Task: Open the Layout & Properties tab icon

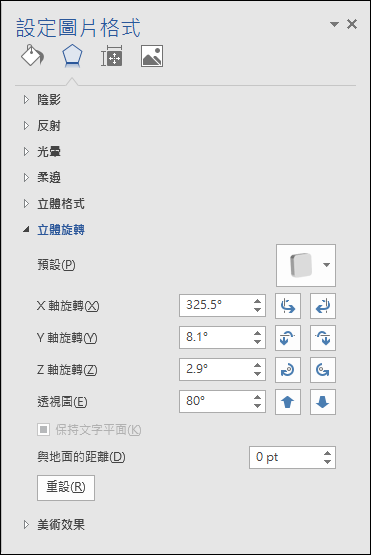Action: click(x=112, y=56)
